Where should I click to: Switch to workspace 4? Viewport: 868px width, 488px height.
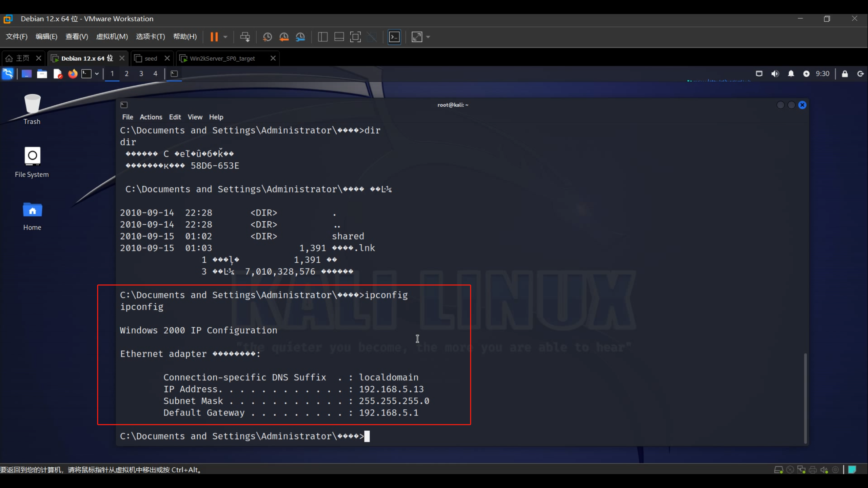pos(155,74)
